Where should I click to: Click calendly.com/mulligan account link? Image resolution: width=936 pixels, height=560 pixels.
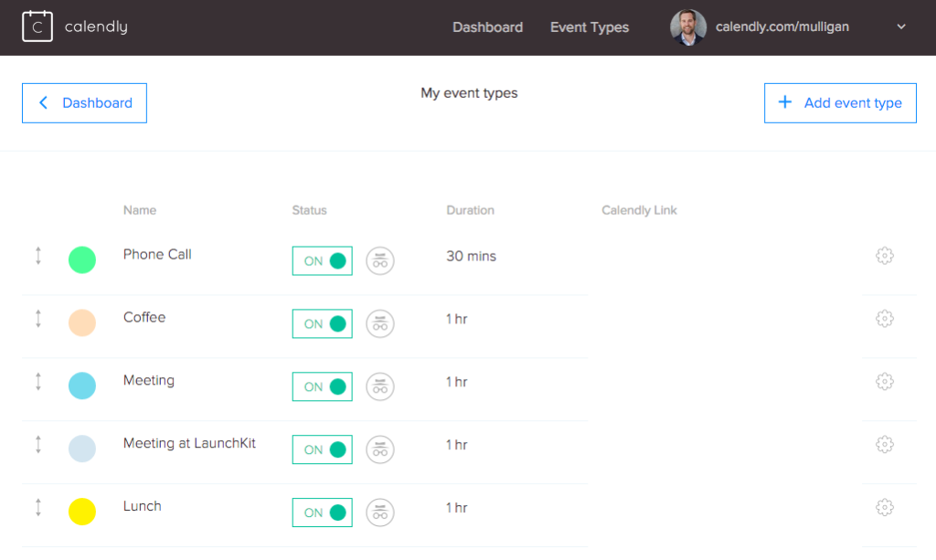[x=782, y=26]
